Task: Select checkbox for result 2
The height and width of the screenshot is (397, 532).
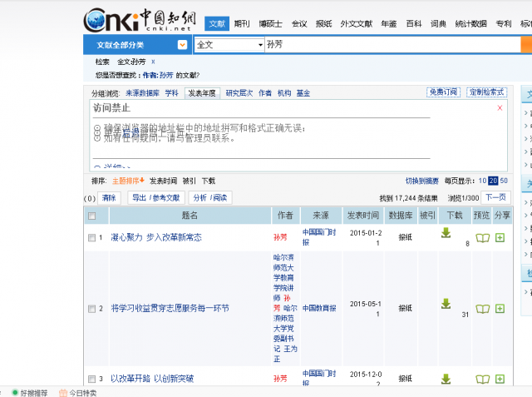Action: (x=91, y=309)
